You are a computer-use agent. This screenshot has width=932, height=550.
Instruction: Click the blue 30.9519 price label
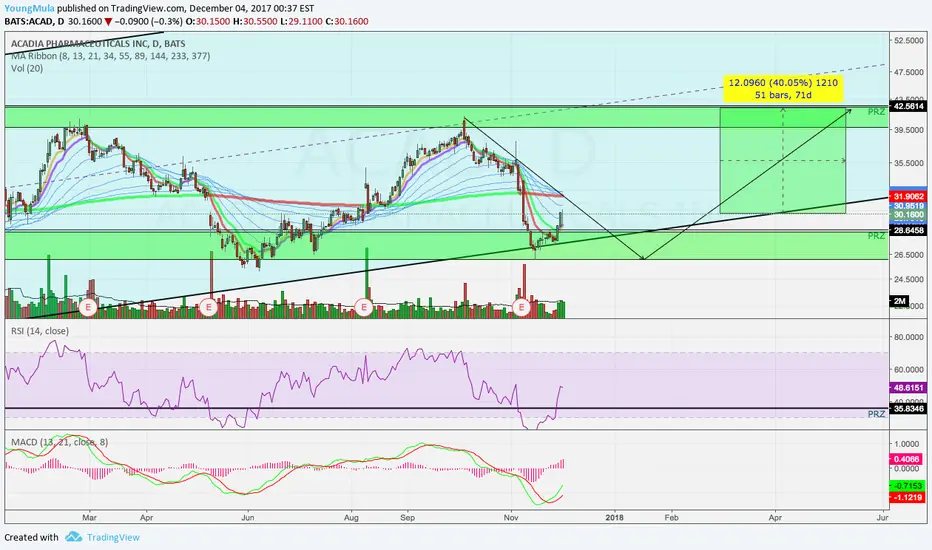pos(908,205)
